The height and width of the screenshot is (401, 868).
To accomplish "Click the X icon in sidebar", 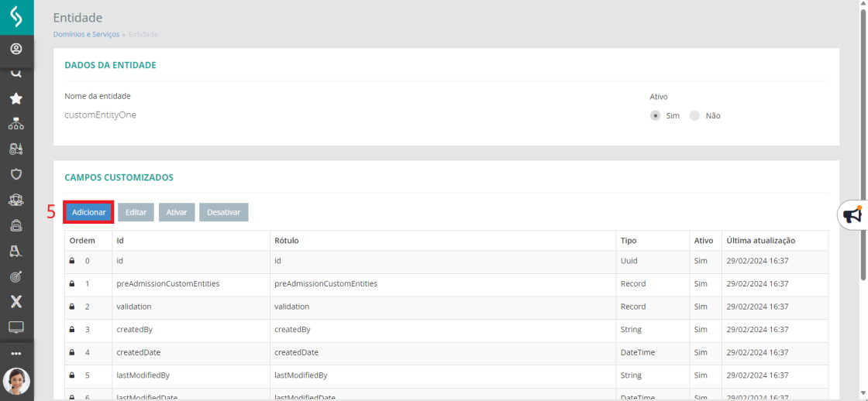I will [16, 301].
